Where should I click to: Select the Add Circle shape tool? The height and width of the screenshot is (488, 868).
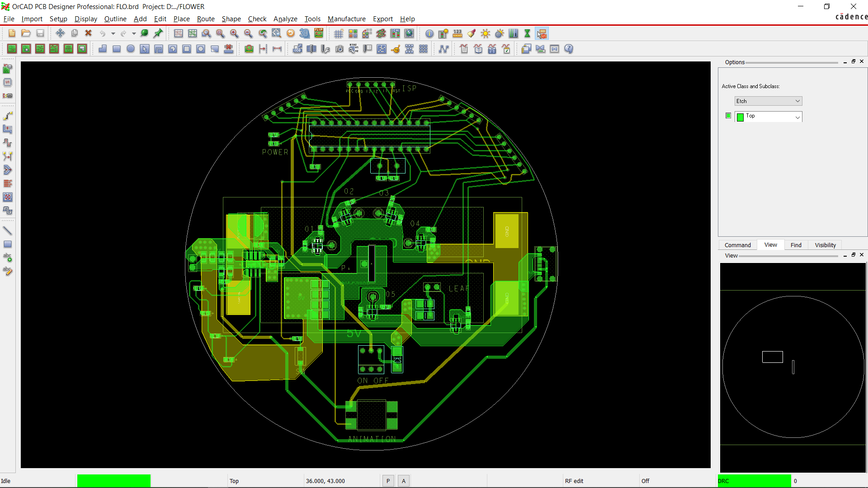pyautogui.click(x=131, y=49)
